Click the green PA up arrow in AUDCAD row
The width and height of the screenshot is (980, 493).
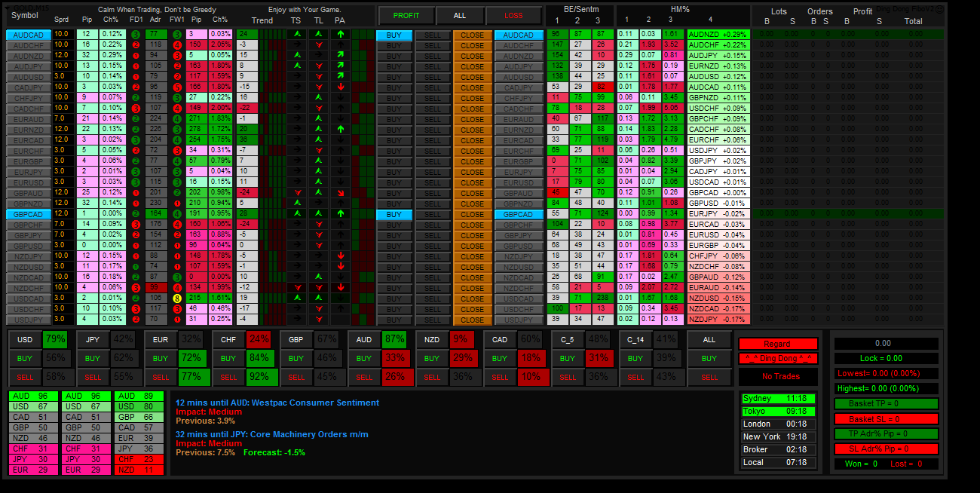point(341,35)
